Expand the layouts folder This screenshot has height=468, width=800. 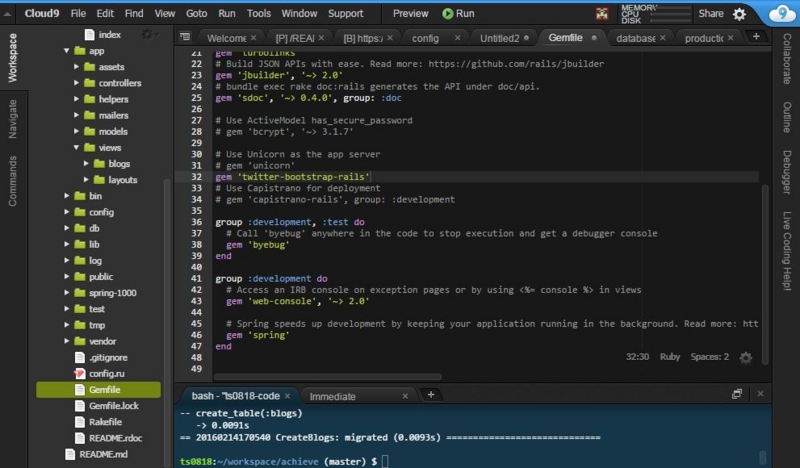86,180
